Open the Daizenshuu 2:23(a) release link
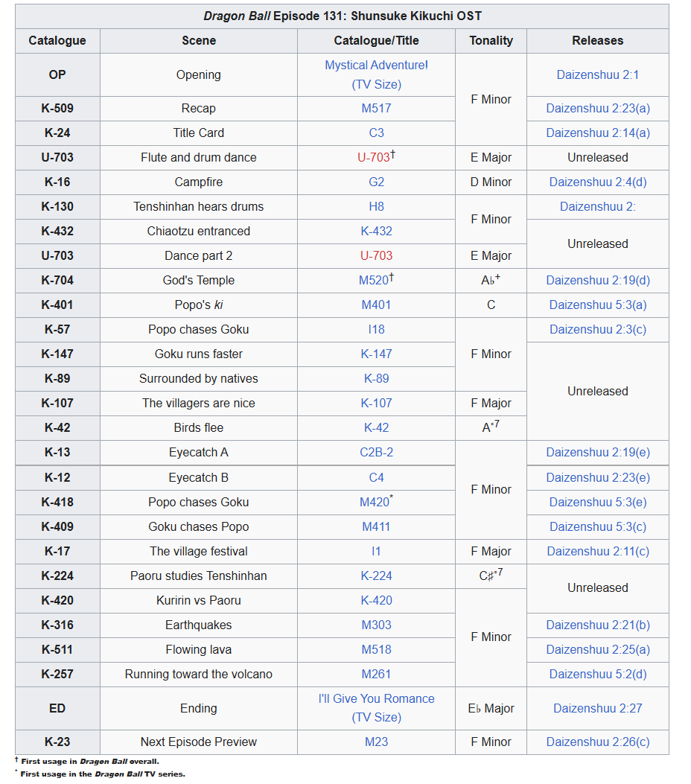The width and height of the screenshot is (691, 784). (597, 108)
